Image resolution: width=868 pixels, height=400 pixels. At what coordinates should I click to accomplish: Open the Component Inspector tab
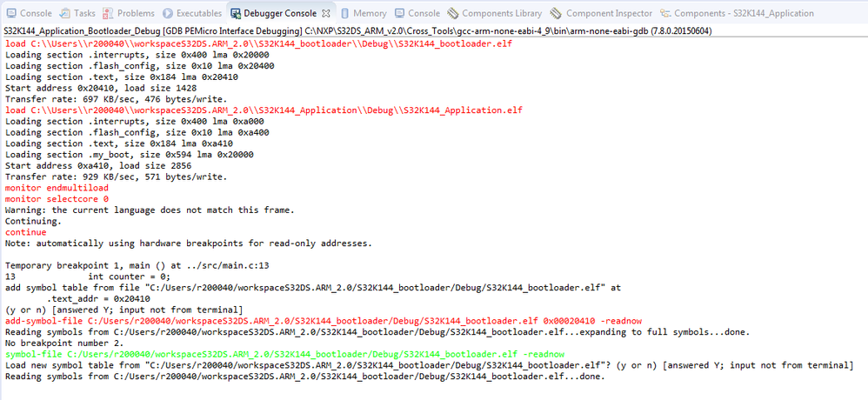tap(601, 13)
